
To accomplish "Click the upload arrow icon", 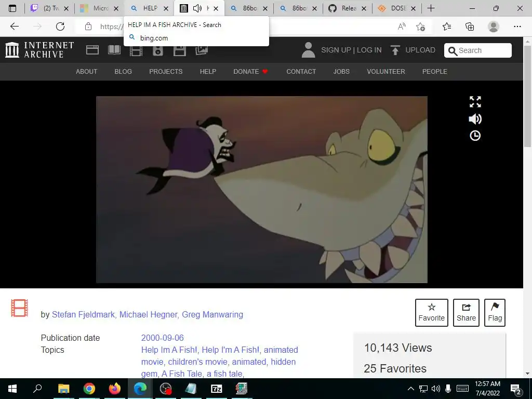I will pyautogui.click(x=395, y=50).
